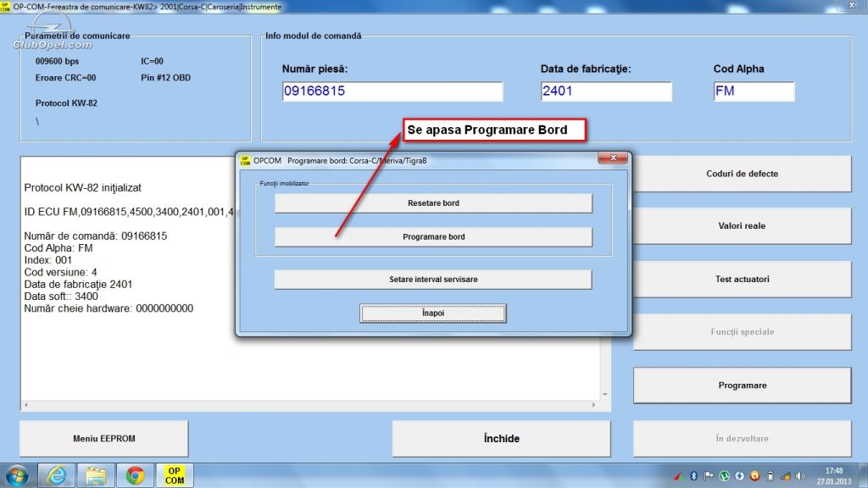Close the OP-COM main window
This screenshot has height=488, width=868.
pos(852,5)
